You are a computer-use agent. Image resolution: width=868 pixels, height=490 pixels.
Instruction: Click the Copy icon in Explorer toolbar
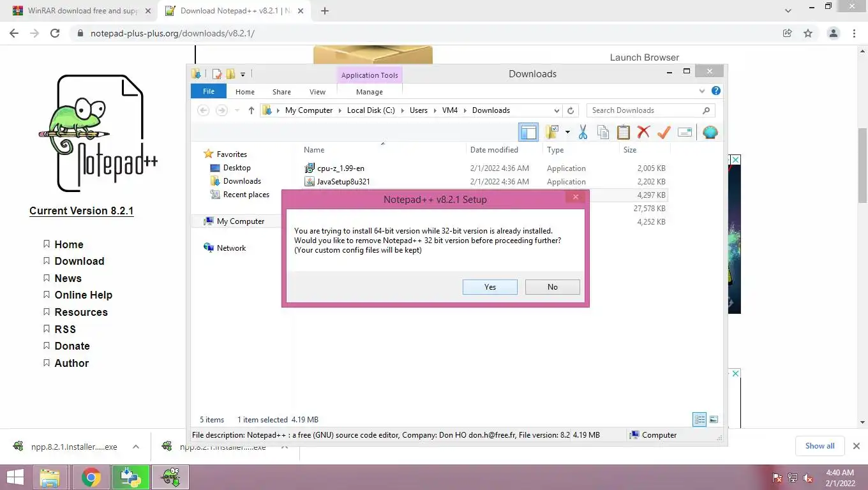603,132
